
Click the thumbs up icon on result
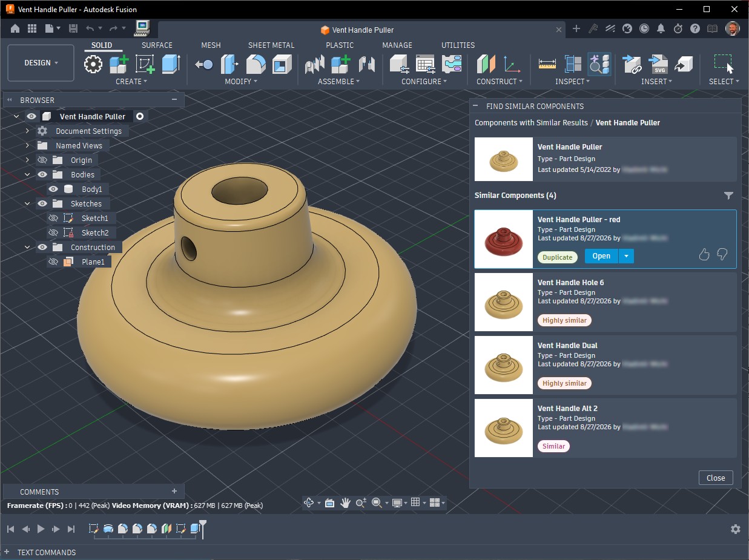pyautogui.click(x=704, y=255)
